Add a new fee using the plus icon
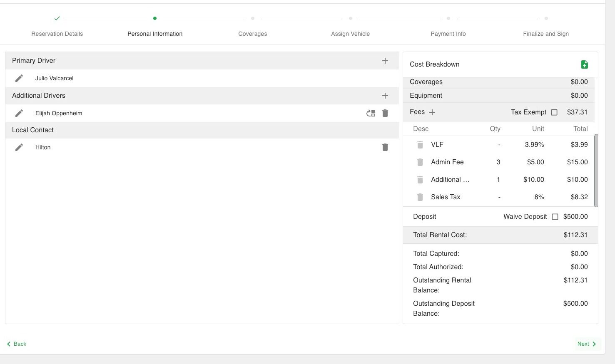 (432, 112)
